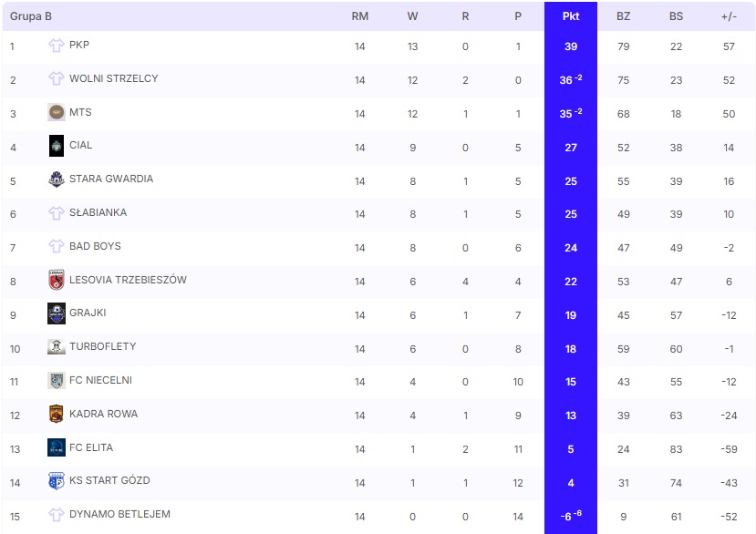The width and height of the screenshot is (756, 534).
Task: Click the +/- column header
Action: (729, 16)
